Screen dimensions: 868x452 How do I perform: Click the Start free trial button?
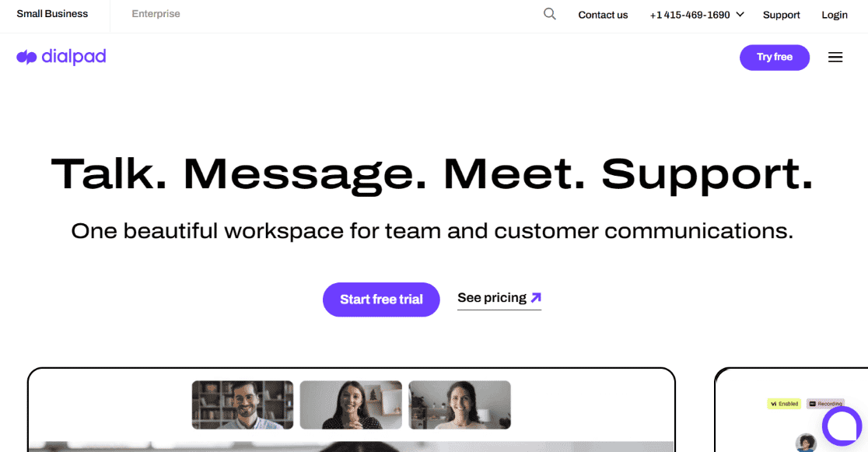[x=381, y=300]
